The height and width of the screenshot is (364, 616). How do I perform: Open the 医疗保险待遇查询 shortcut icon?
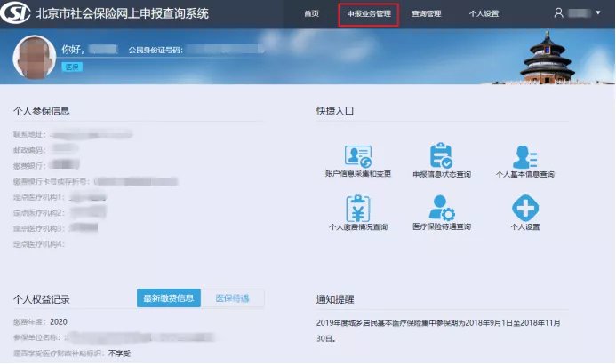coord(442,208)
